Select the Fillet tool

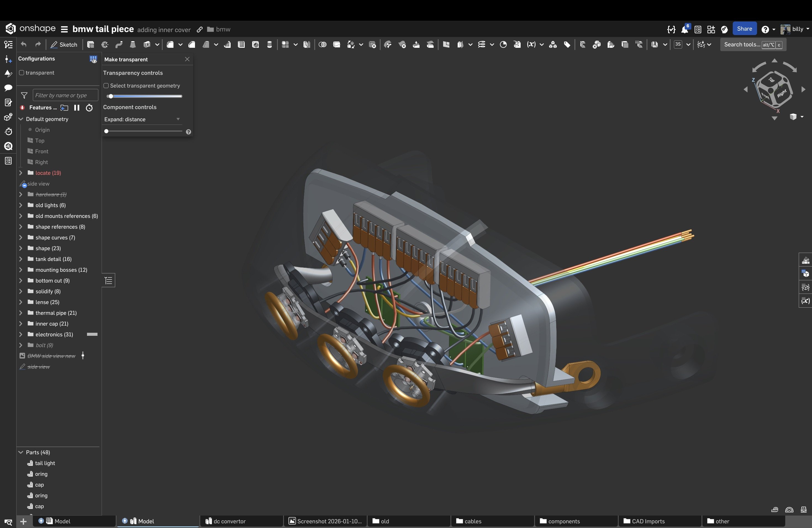(x=170, y=45)
